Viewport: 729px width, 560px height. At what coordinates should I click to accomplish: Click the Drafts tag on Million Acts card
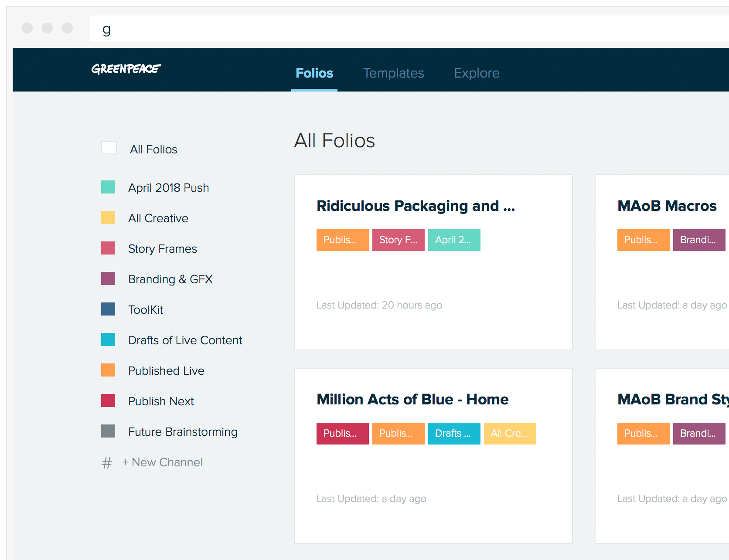click(454, 434)
